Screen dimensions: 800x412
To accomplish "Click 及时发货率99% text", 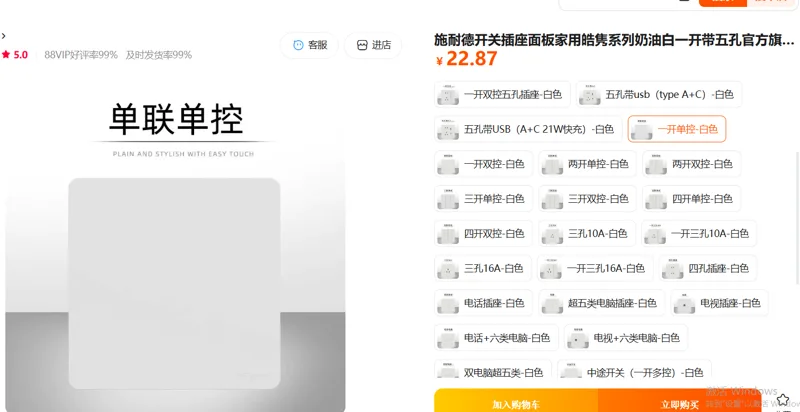I will pos(159,55).
